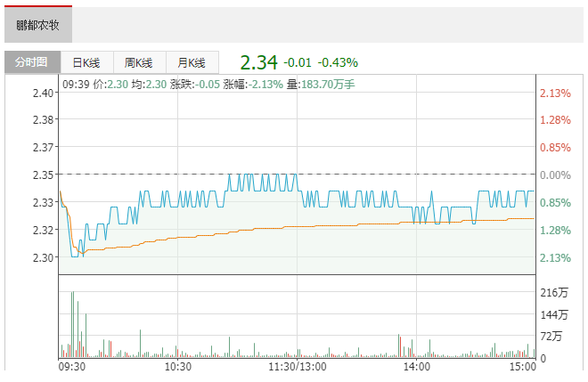The height and width of the screenshot is (382, 588).
Task: Select the 鹏都农牧 stock tab
Action: tap(38, 25)
